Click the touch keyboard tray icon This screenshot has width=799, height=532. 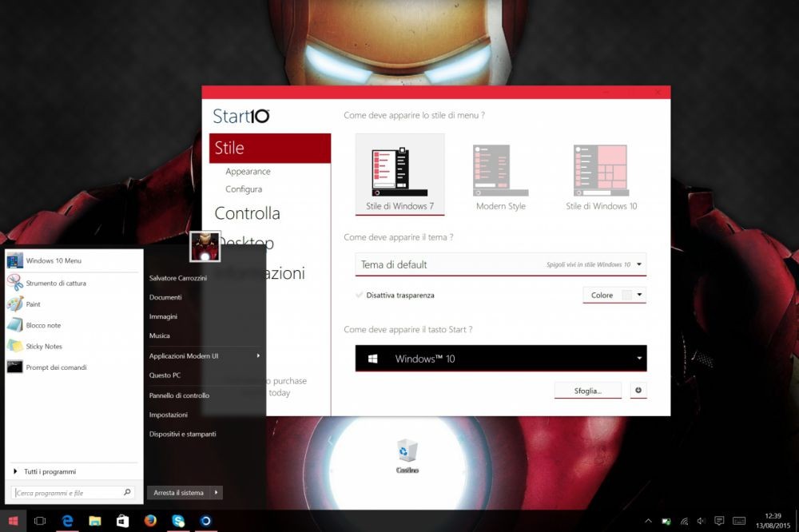739,521
